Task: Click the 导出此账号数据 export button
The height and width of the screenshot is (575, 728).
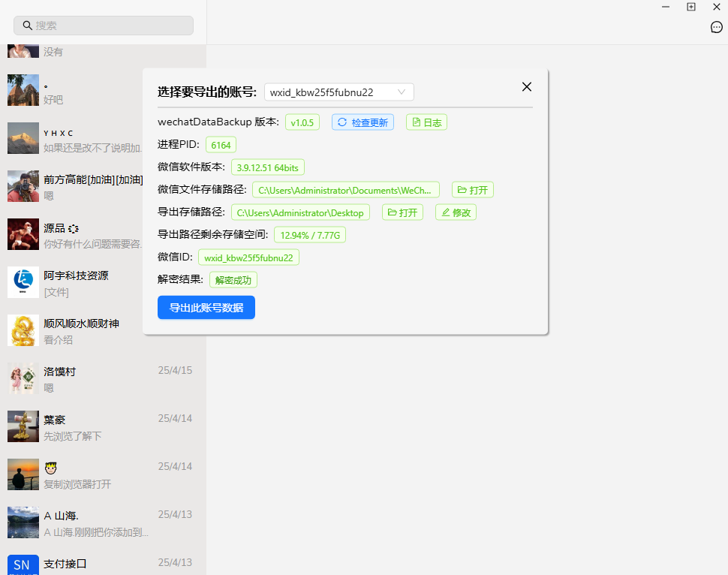Action: click(206, 307)
